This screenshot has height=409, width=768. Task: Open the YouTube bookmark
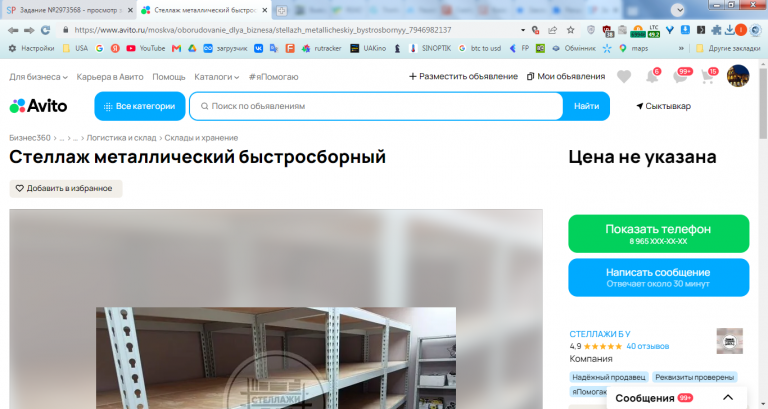pyautogui.click(x=145, y=48)
